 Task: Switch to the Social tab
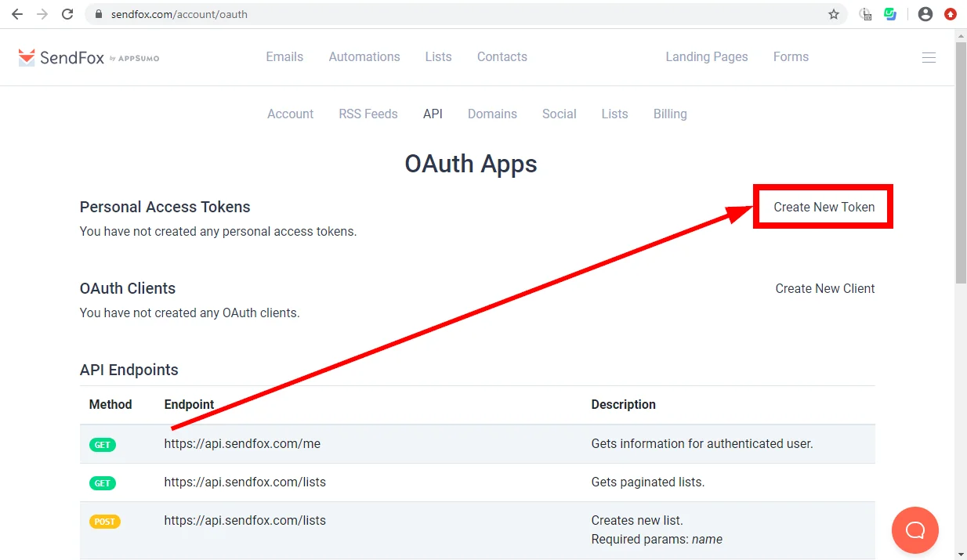pos(560,114)
